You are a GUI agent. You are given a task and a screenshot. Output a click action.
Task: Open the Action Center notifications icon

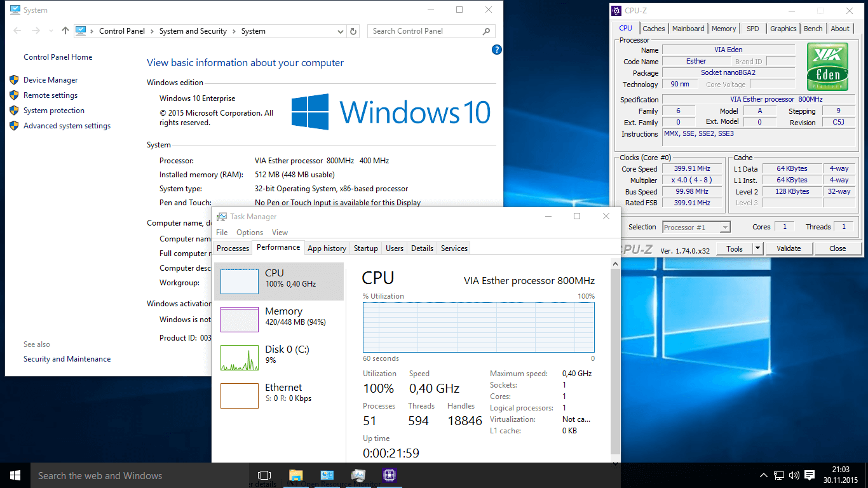pos(810,475)
